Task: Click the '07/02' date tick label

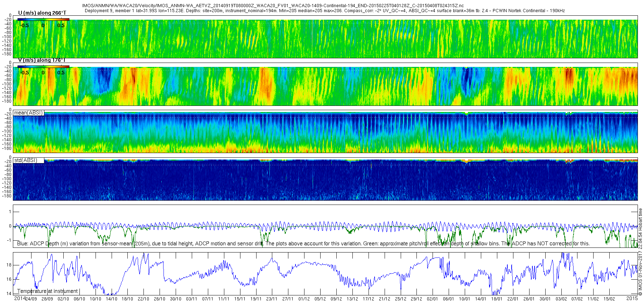Action: pyautogui.click(x=577, y=299)
